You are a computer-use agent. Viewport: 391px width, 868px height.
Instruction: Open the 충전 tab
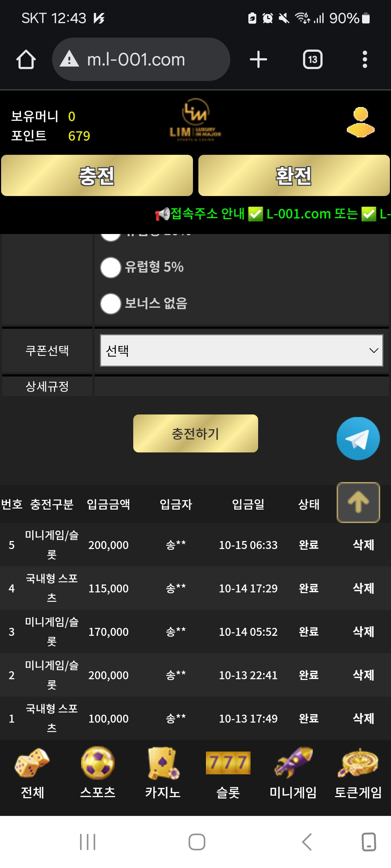click(x=97, y=176)
